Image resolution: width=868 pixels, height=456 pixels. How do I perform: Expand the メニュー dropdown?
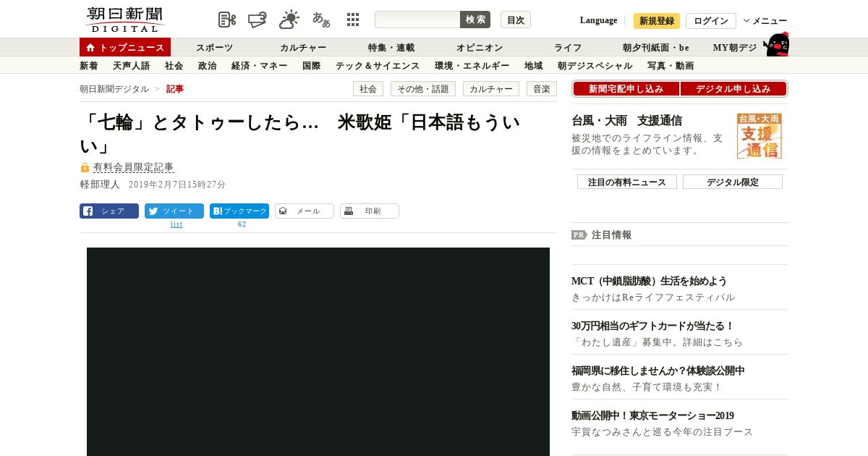(765, 21)
